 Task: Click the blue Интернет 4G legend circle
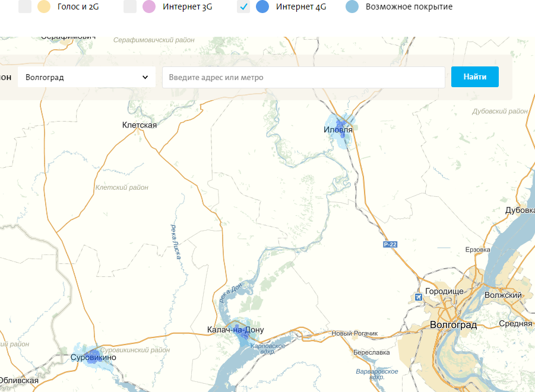click(262, 7)
